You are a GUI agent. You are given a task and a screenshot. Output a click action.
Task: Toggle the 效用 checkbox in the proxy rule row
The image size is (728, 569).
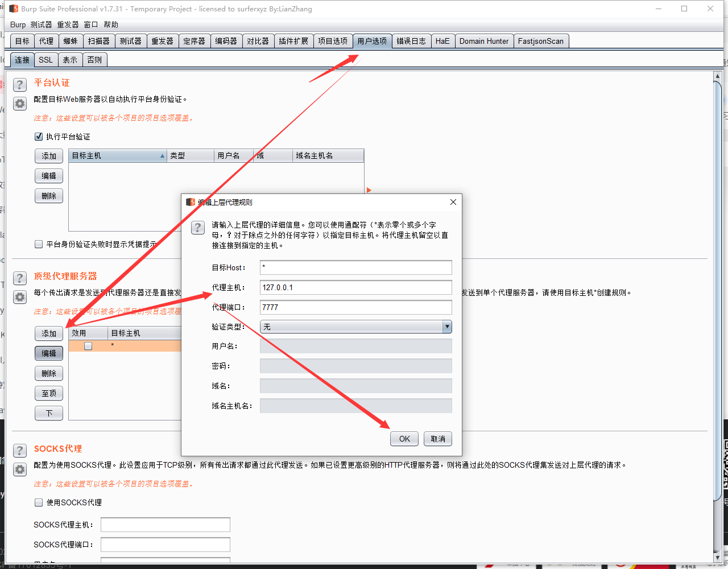click(88, 346)
